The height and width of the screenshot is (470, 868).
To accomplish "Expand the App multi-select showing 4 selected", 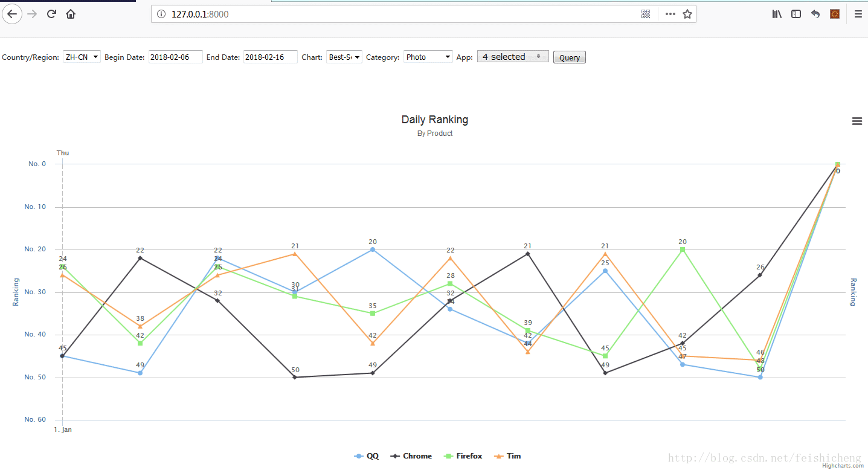I will click(513, 57).
